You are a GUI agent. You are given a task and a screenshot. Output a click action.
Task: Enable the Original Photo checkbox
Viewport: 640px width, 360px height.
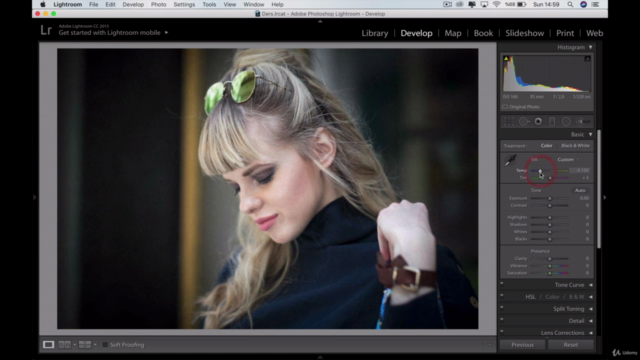pyautogui.click(x=505, y=107)
